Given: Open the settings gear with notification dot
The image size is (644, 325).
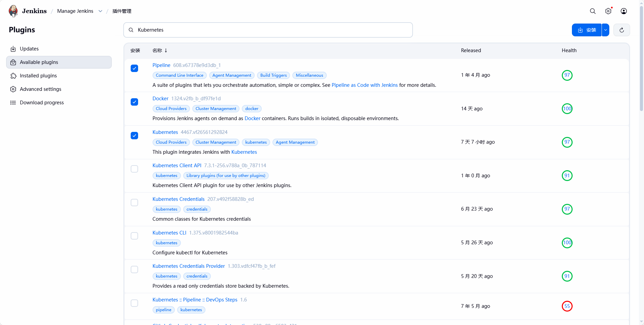Looking at the screenshot, I should (608, 11).
